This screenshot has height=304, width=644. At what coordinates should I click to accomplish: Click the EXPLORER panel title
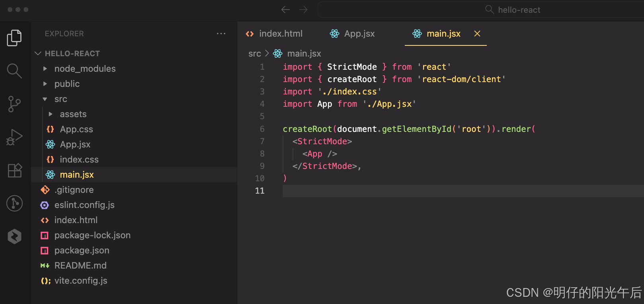coord(64,33)
